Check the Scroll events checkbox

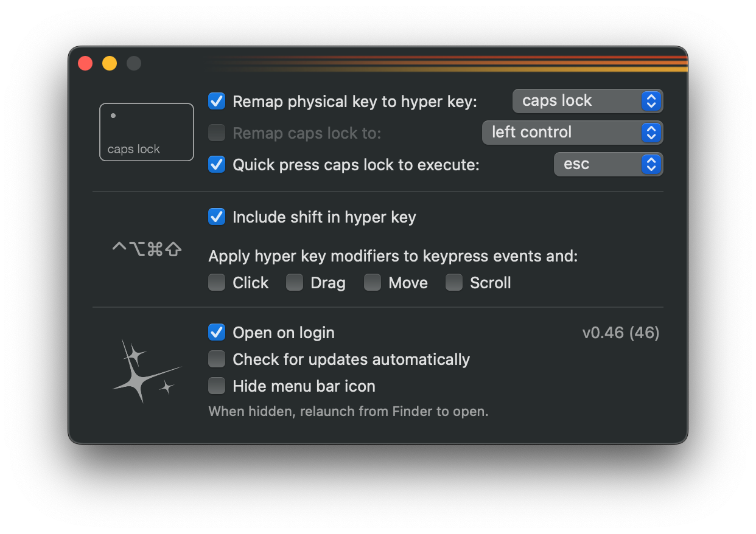pyautogui.click(x=454, y=283)
